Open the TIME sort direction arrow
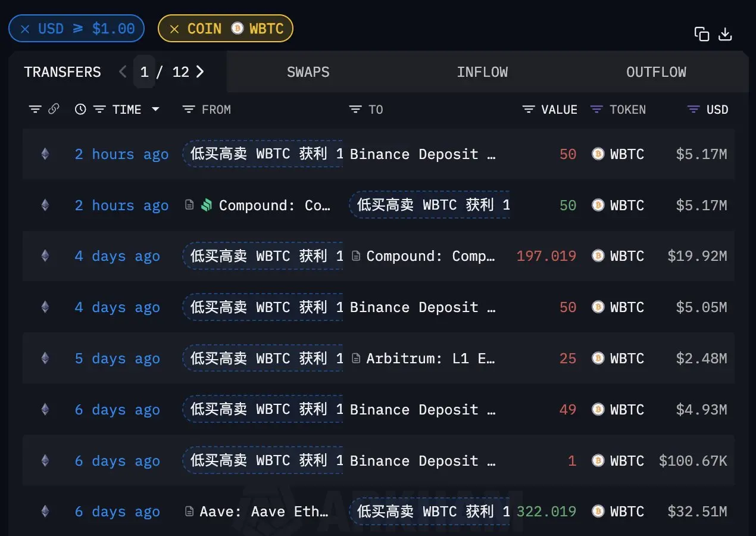Viewport: 756px width, 536px height. coord(155,109)
